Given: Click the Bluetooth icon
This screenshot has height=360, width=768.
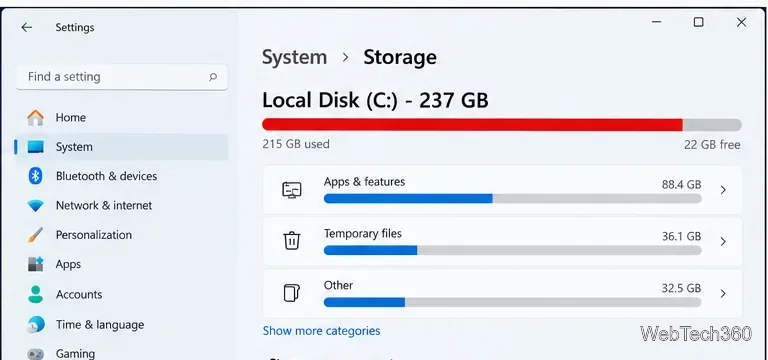Looking at the screenshot, I should click(35, 176).
